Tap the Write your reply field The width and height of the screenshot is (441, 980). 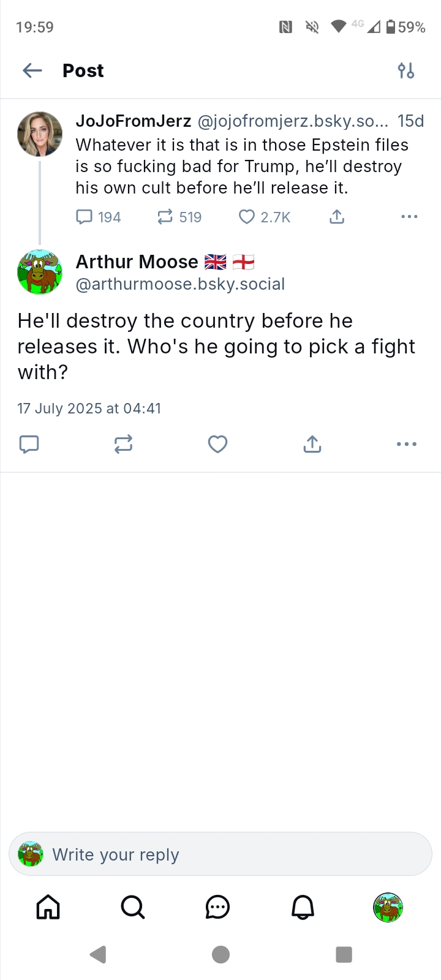pyautogui.click(x=221, y=854)
